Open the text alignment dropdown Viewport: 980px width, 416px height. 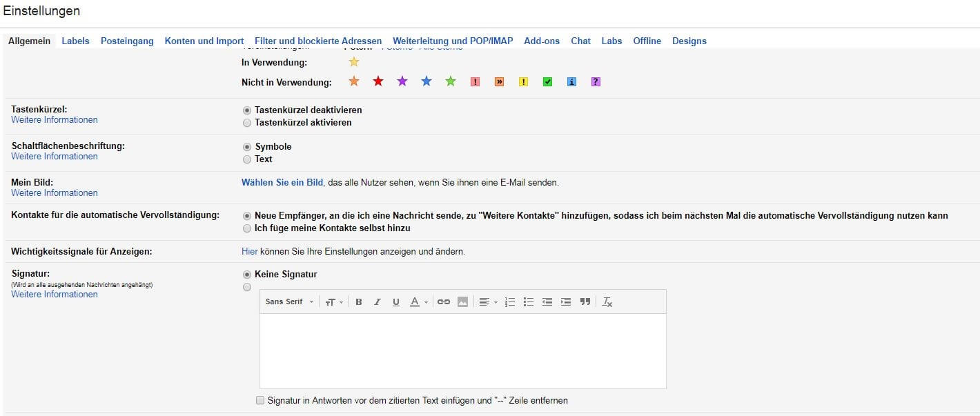(488, 301)
